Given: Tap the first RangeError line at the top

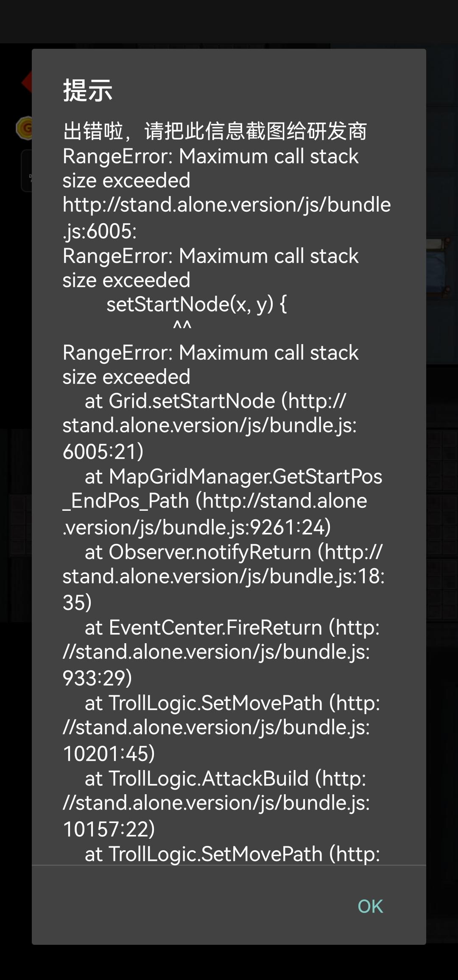Looking at the screenshot, I should point(210,157).
